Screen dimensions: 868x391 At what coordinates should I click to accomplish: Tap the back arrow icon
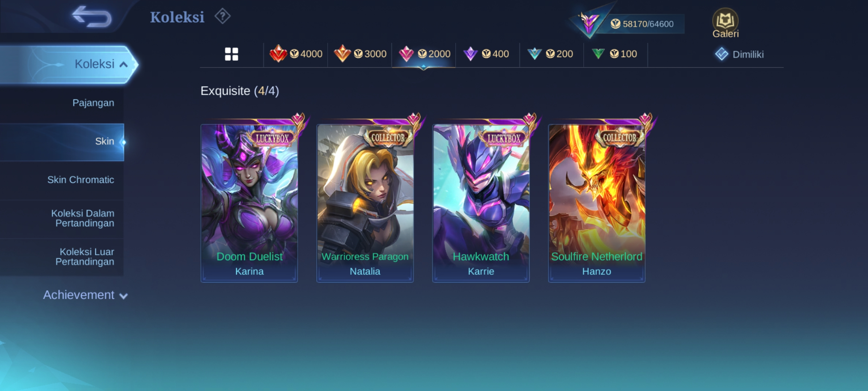[92, 17]
